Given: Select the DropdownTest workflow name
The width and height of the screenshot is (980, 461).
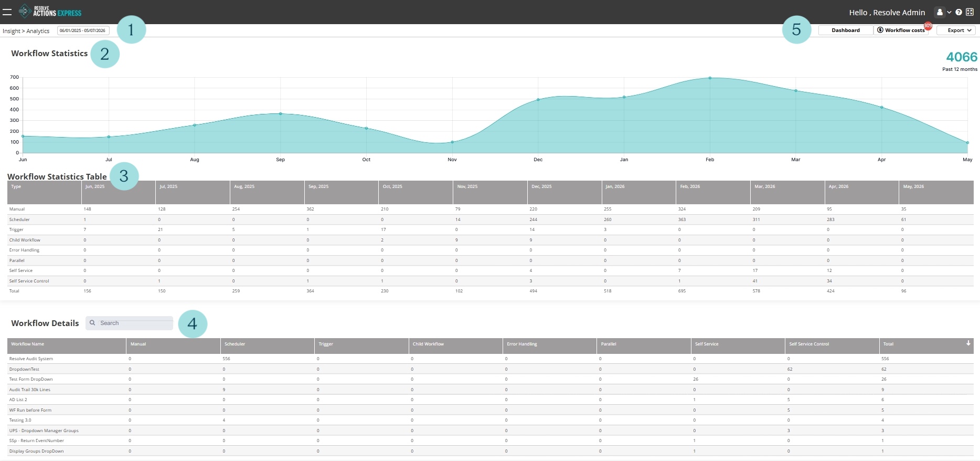Looking at the screenshot, I should pyautogui.click(x=24, y=369).
